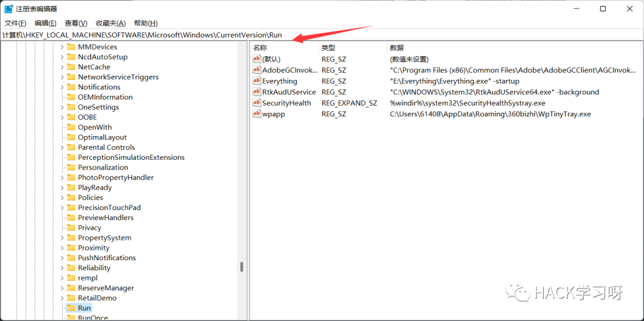Click the SecurityHealthSystray.exe data value

467,103
